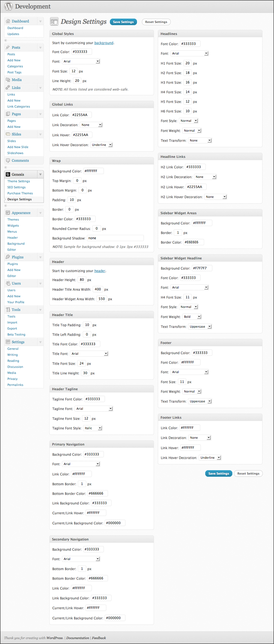
Task: Open H2 Link Decoration dropdown
Action: (205, 177)
